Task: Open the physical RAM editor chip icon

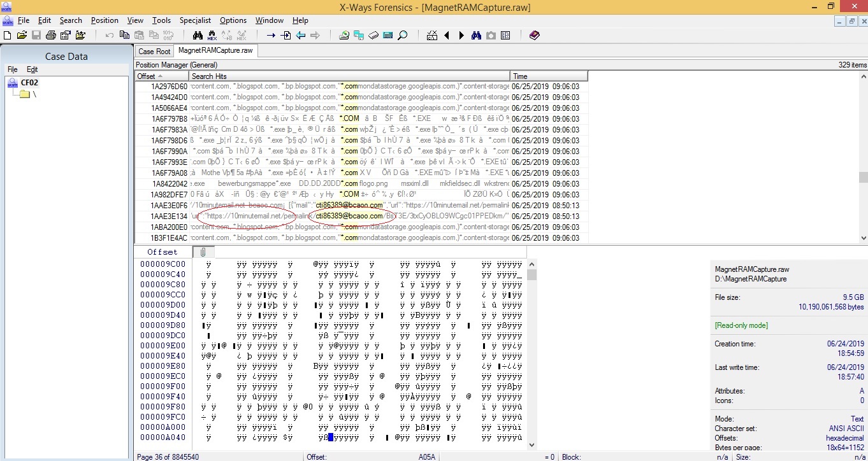Action: [x=373, y=35]
